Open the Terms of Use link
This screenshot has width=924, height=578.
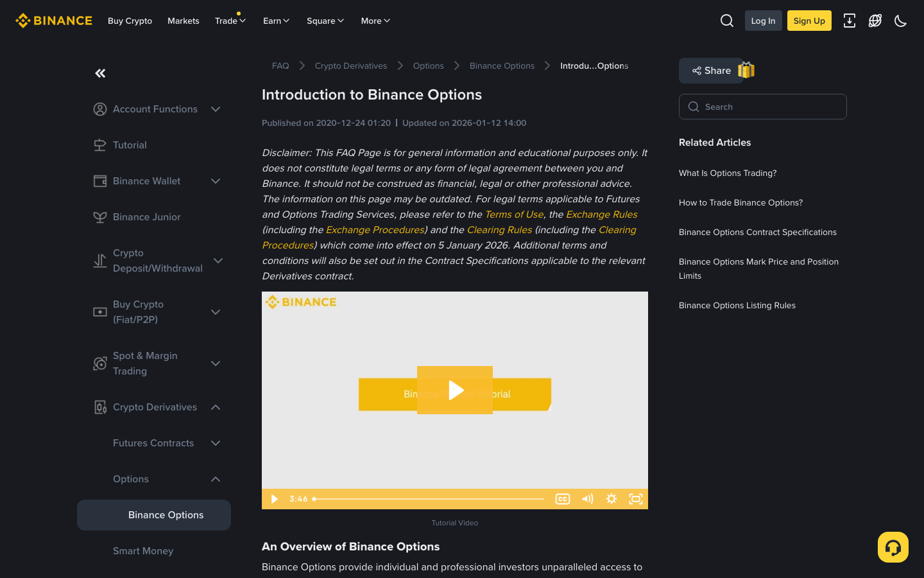click(514, 214)
